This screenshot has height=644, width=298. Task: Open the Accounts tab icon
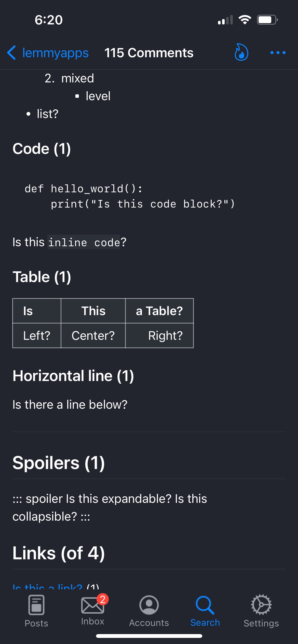tap(149, 605)
